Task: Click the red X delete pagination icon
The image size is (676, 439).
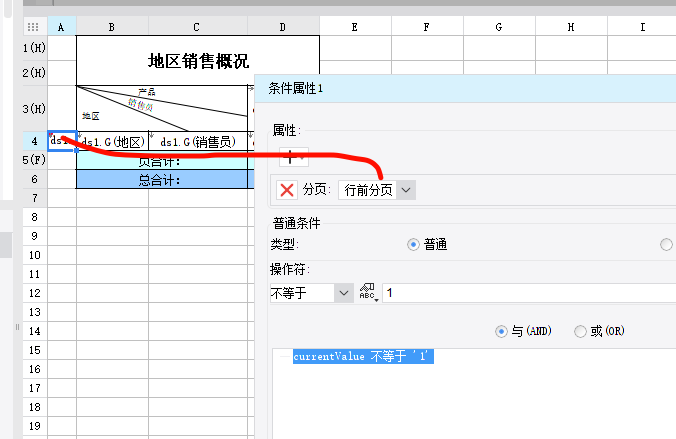Action: (x=287, y=190)
